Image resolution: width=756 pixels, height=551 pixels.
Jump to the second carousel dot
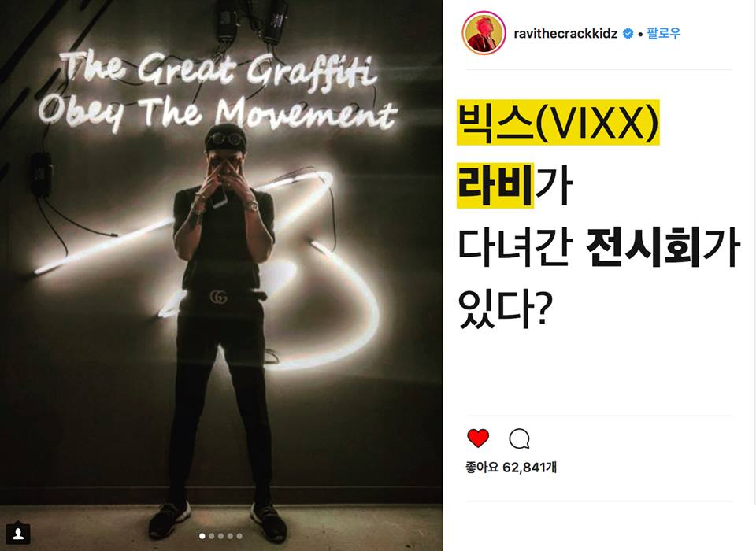point(211,536)
